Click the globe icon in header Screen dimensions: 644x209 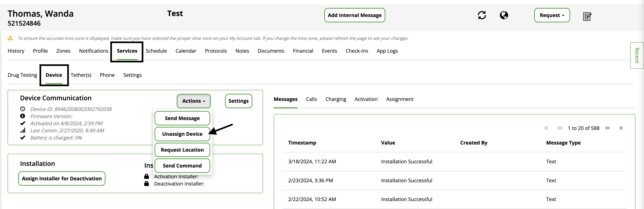click(x=504, y=15)
